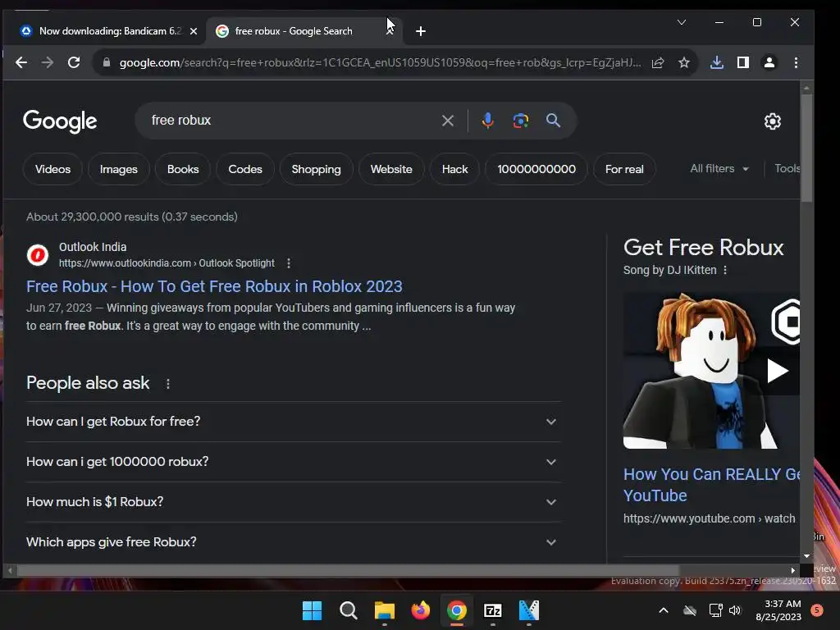Open clock and date 3:37 AM panel
This screenshot has height=630, width=840.
coord(778,610)
